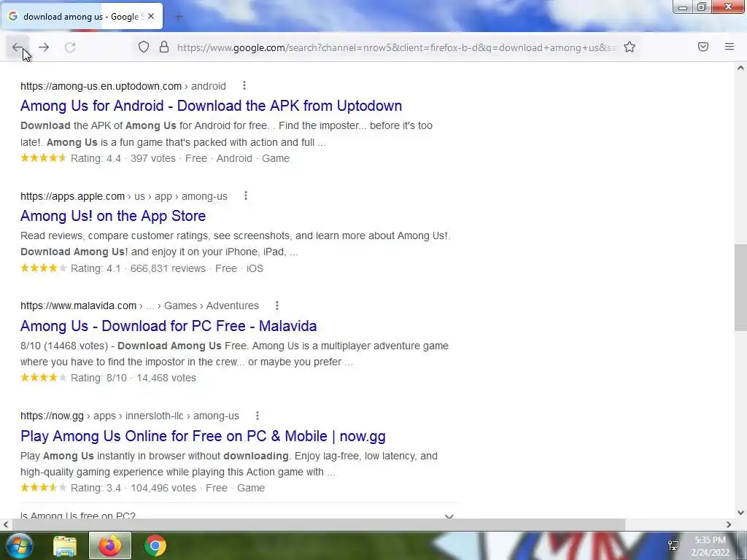This screenshot has width=747, height=560.
Task: Click the vertical scrollbar thumb
Action: pyautogui.click(x=740, y=287)
